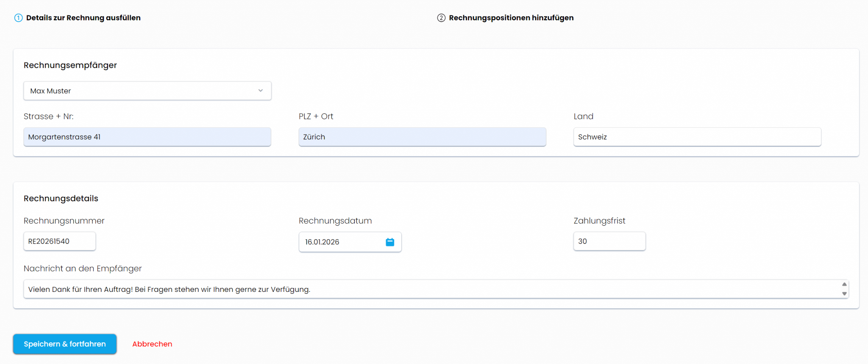Image resolution: width=868 pixels, height=364 pixels.
Task: Click the step 1 circle icon
Action: click(18, 18)
